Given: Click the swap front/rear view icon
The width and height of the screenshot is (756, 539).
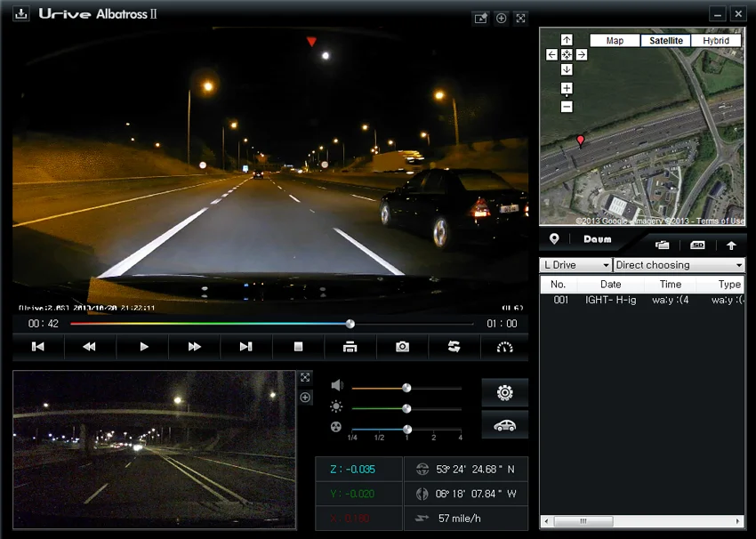Looking at the screenshot, I should click(454, 347).
